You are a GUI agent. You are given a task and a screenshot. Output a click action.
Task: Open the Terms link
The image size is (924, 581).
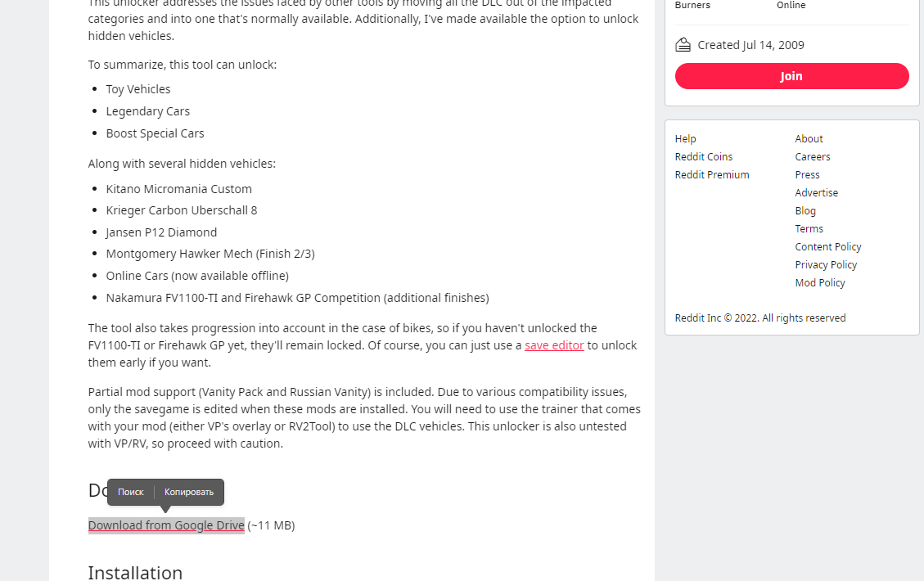coord(809,229)
